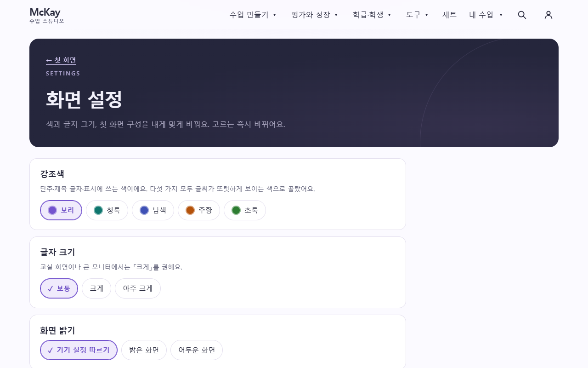This screenshot has width=588, height=368.
Task: Choose the 남색 accent color option
Action: [153, 210]
